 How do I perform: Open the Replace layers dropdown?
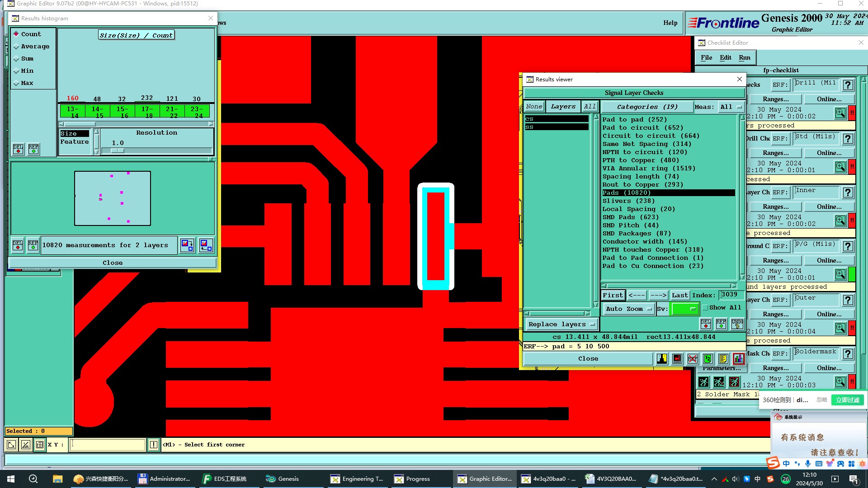(x=561, y=324)
